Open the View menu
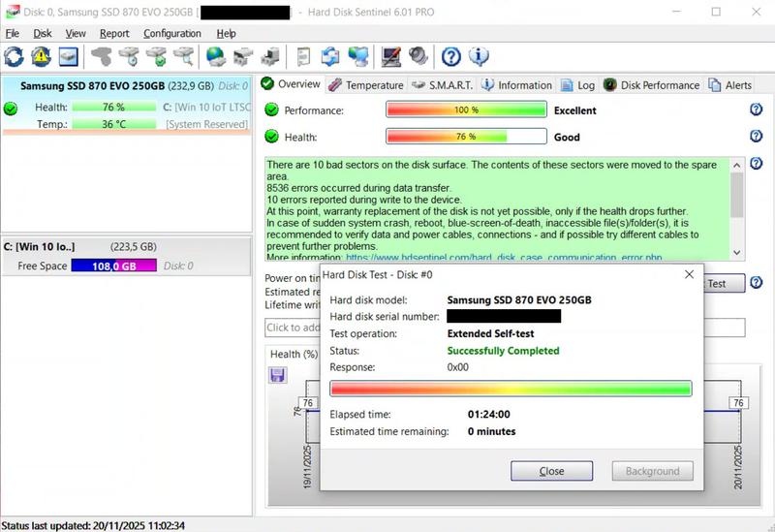 [76, 33]
